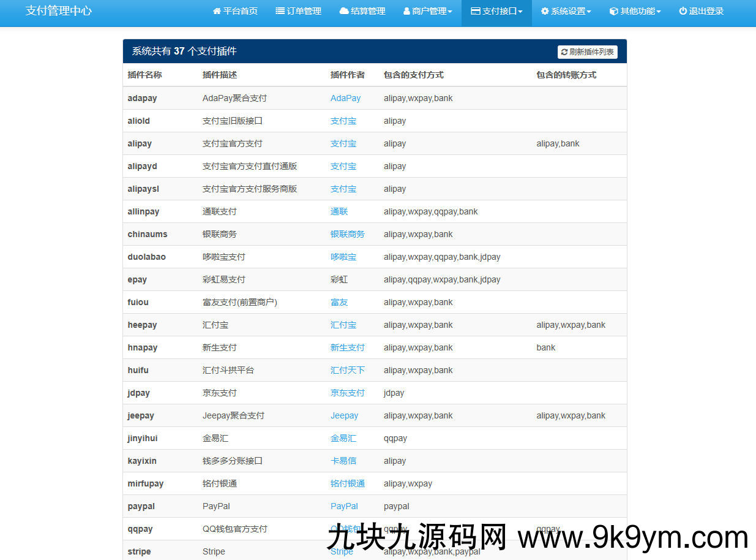Click the cloud icon beside 结算管理

tap(344, 11)
